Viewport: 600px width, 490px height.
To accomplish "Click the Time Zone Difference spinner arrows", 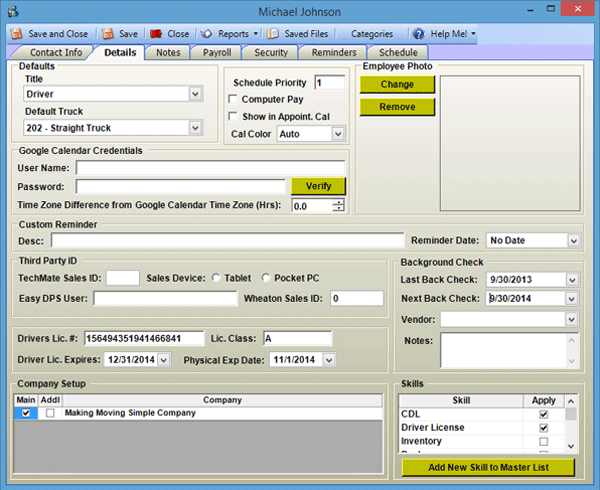I will coord(338,206).
